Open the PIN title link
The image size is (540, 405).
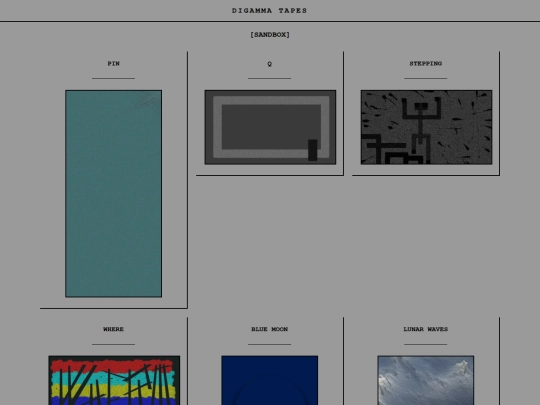pyautogui.click(x=114, y=64)
